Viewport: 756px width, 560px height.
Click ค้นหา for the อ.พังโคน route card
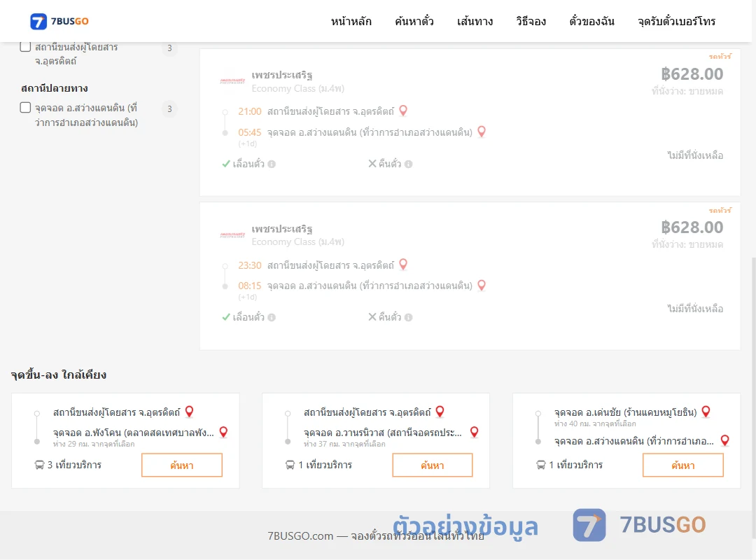(x=182, y=465)
